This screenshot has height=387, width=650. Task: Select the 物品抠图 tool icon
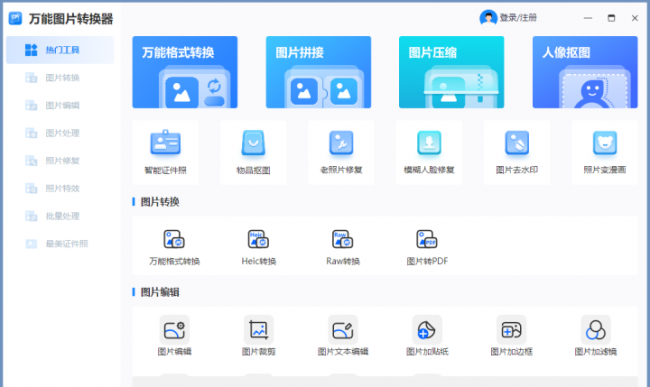pos(253,143)
